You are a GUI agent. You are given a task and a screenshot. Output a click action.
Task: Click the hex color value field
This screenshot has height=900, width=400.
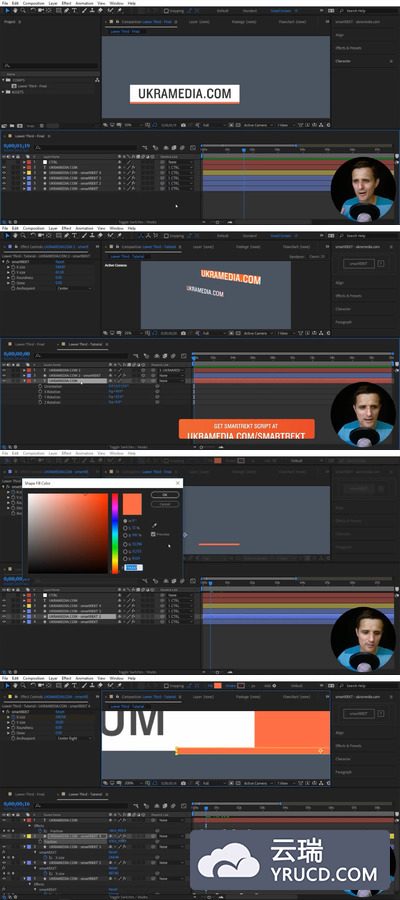point(134,567)
